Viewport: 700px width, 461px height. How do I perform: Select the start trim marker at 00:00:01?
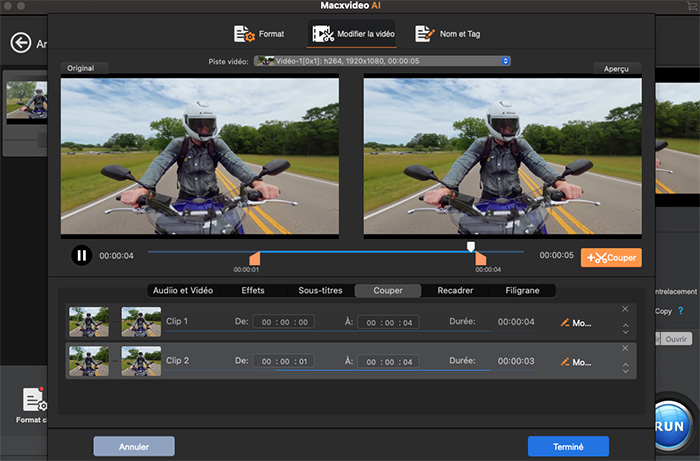[255, 258]
